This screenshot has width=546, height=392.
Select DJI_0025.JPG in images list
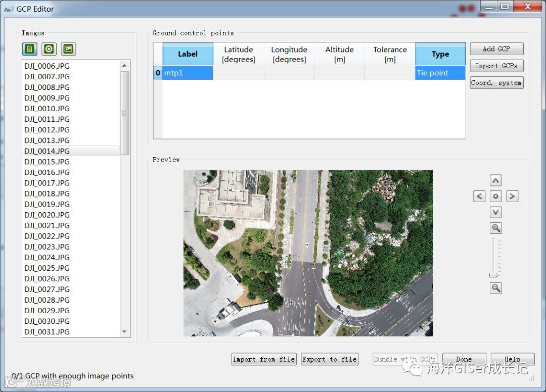pyautogui.click(x=71, y=268)
